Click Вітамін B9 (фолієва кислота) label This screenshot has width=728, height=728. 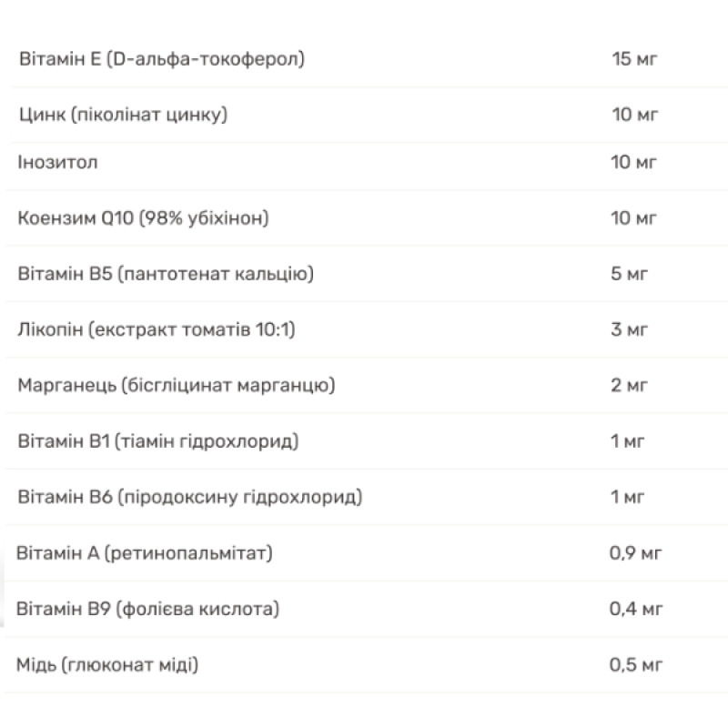147,609
